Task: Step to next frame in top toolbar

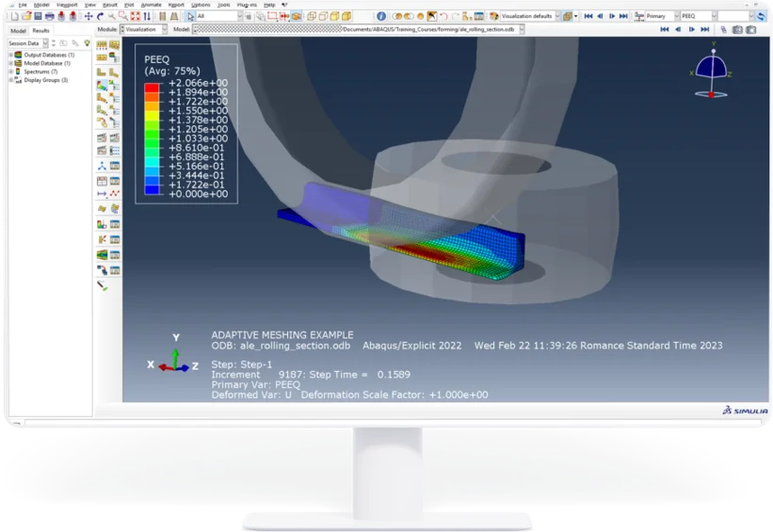Action: pyautogui.click(x=612, y=16)
